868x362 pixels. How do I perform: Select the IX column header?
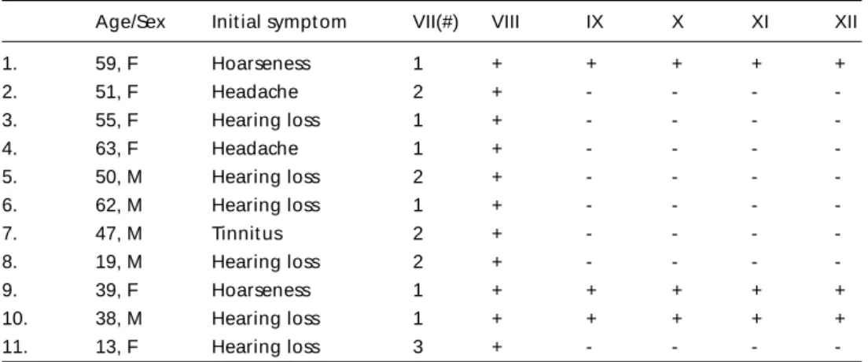pyautogui.click(x=594, y=22)
